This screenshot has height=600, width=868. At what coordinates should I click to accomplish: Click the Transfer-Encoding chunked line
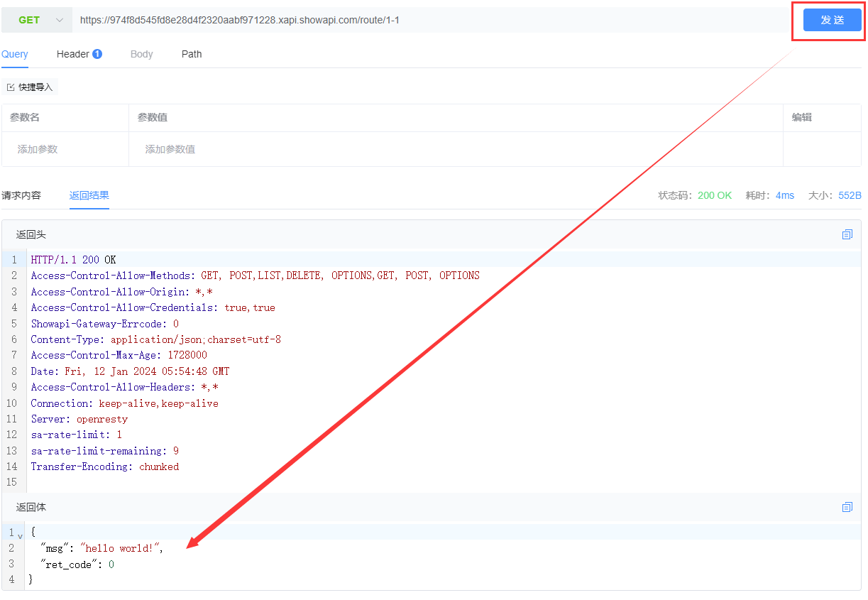point(105,467)
